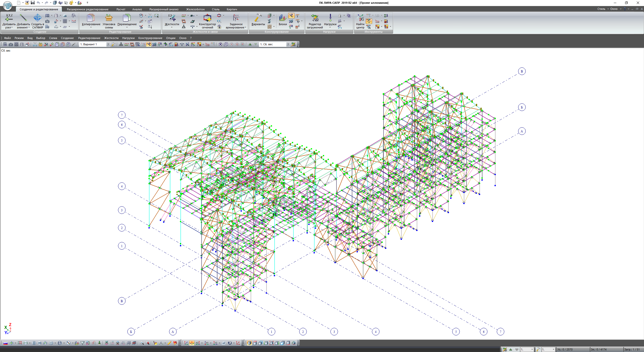The image size is (644, 352).
Task: Click the color palette icon in the second toolbar
Action: coord(199,45)
